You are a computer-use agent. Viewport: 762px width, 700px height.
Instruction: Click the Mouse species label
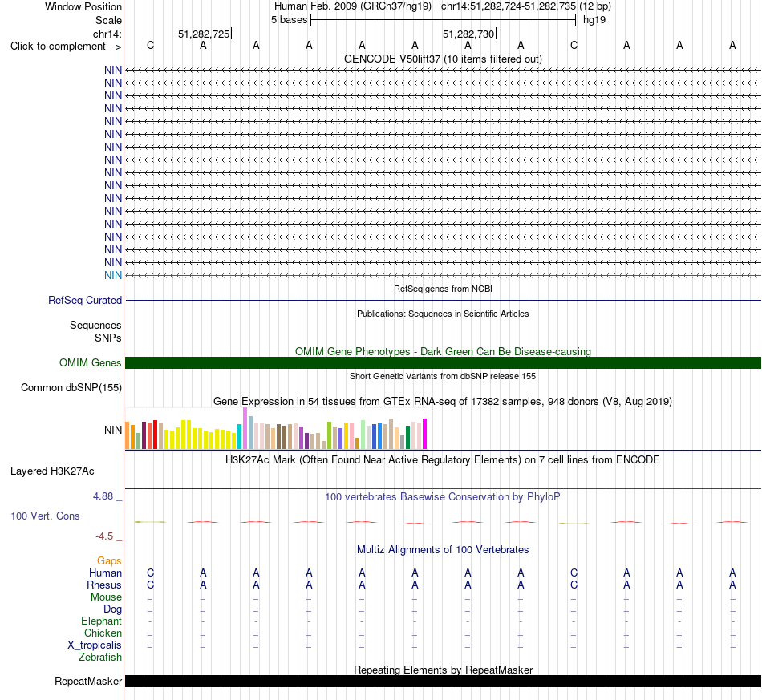pos(106,597)
